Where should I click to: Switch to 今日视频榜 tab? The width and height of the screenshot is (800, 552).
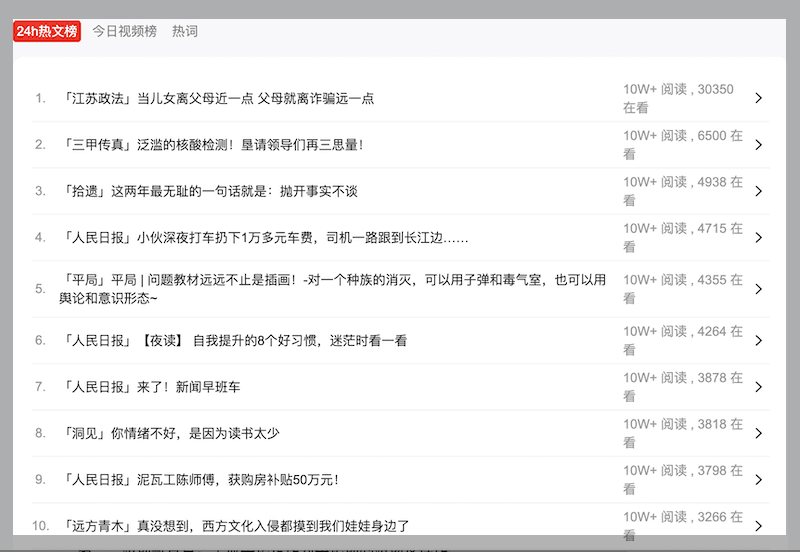point(125,31)
